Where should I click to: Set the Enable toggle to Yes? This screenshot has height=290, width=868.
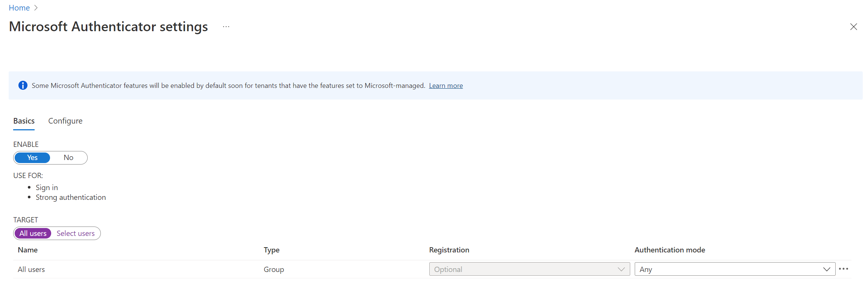coord(32,158)
